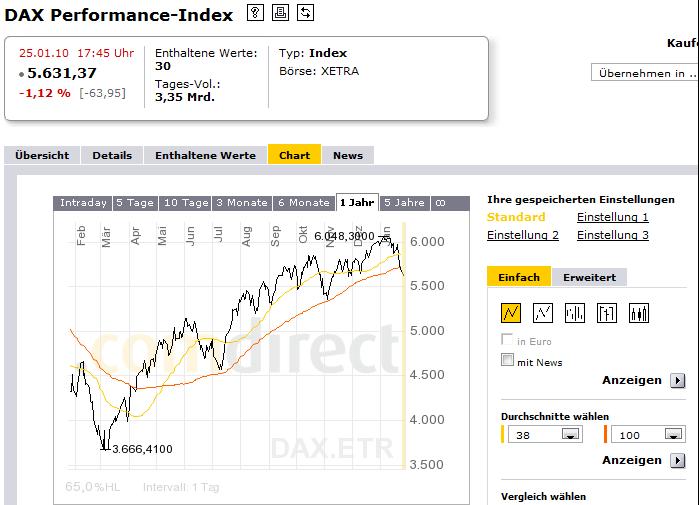Click the 'Vergleich wählen' heading

[543, 497]
